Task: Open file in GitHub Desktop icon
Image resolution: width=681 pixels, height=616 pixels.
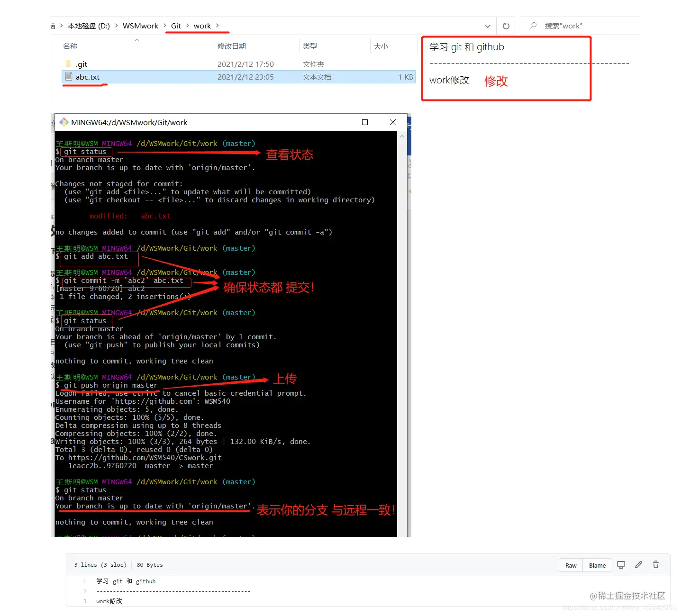Action: pos(621,565)
